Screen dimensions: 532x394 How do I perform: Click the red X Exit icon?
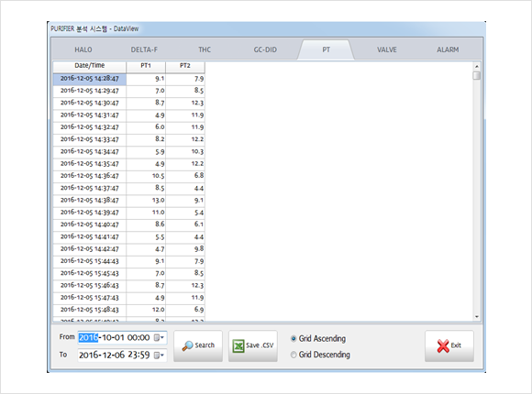click(443, 345)
